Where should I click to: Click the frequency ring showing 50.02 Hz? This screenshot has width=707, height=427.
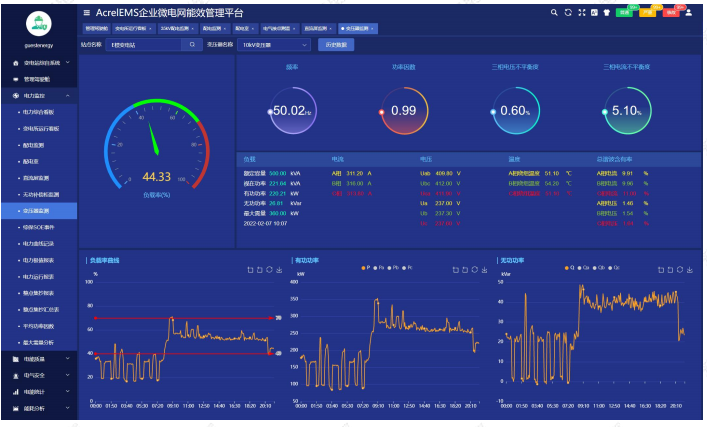coord(293,110)
